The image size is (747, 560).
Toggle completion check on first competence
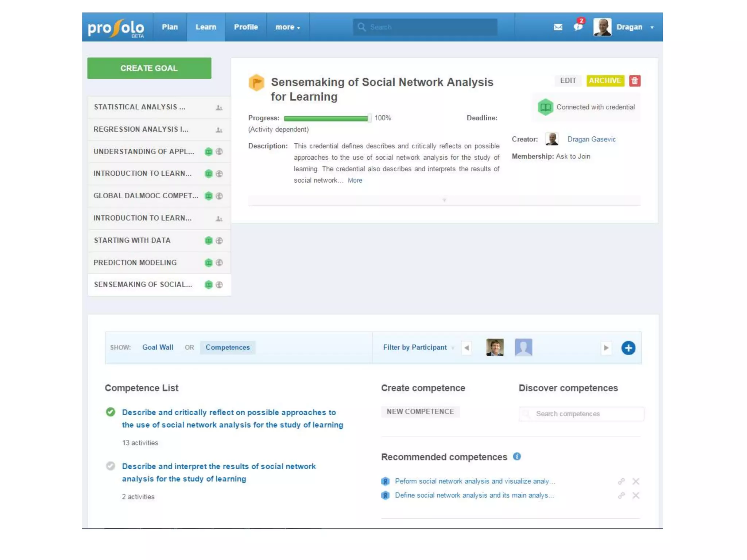tap(111, 412)
